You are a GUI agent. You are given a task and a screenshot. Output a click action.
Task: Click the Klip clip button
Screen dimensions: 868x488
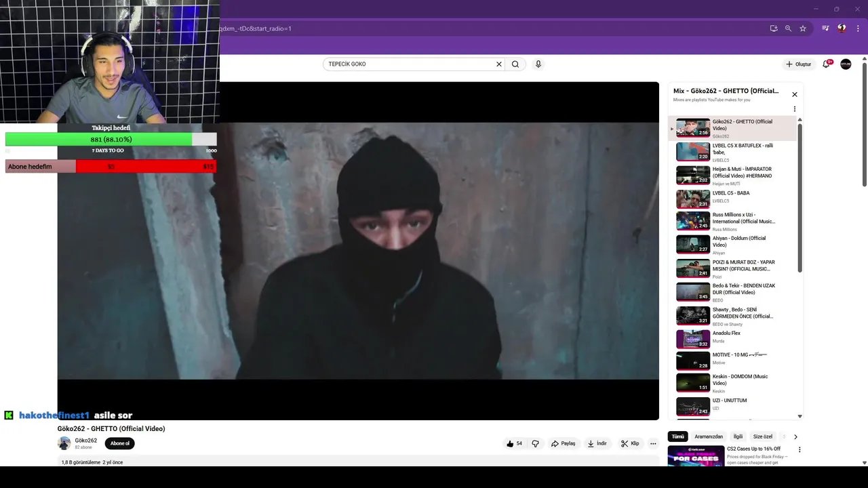pyautogui.click(x=630, y=443)
